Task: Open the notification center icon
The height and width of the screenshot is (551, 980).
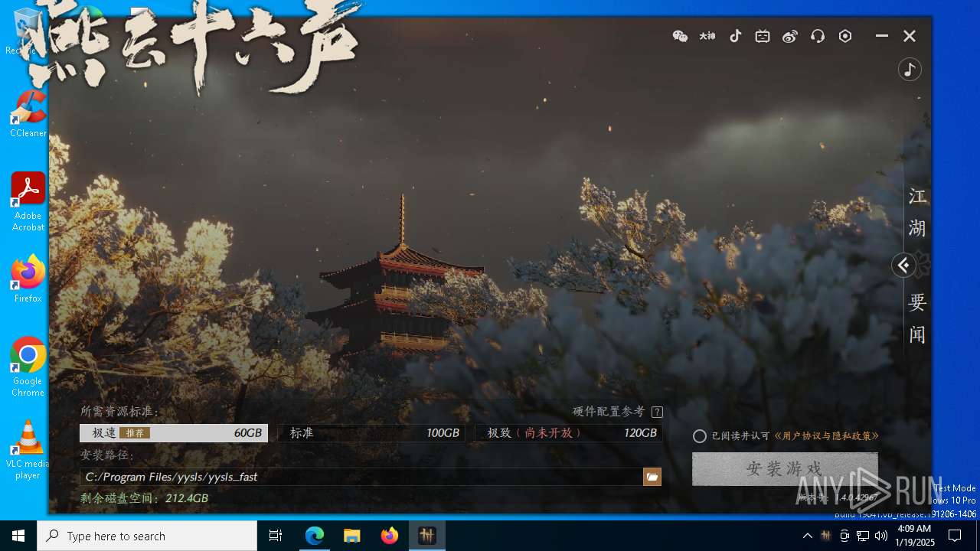Action: [955, 536]
